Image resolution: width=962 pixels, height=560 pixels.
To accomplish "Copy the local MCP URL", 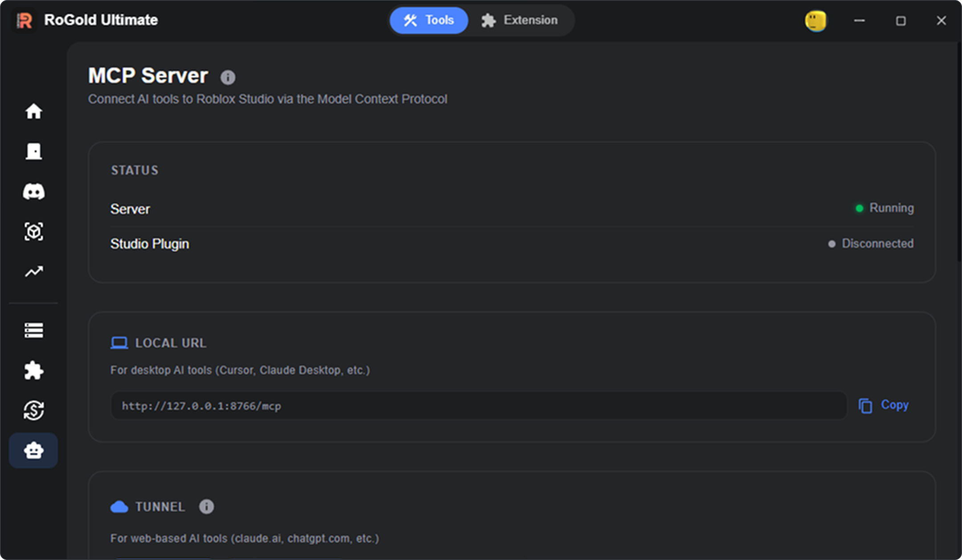I will pyautogui.click(x=884, y=406).
